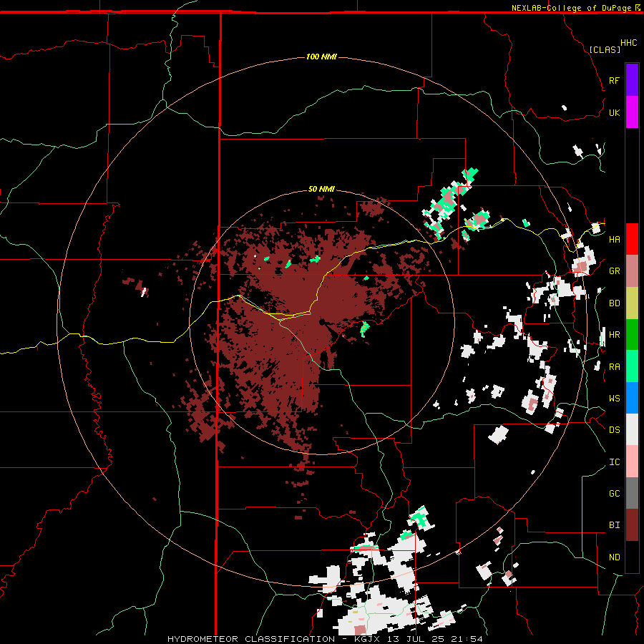Click the DS legend label
644x644 pixels.
[614, 430]
